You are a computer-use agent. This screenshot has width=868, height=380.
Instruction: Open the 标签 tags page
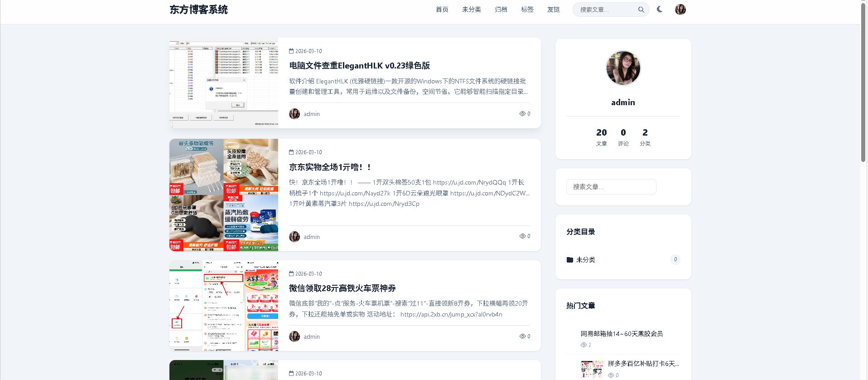(527, 10)
